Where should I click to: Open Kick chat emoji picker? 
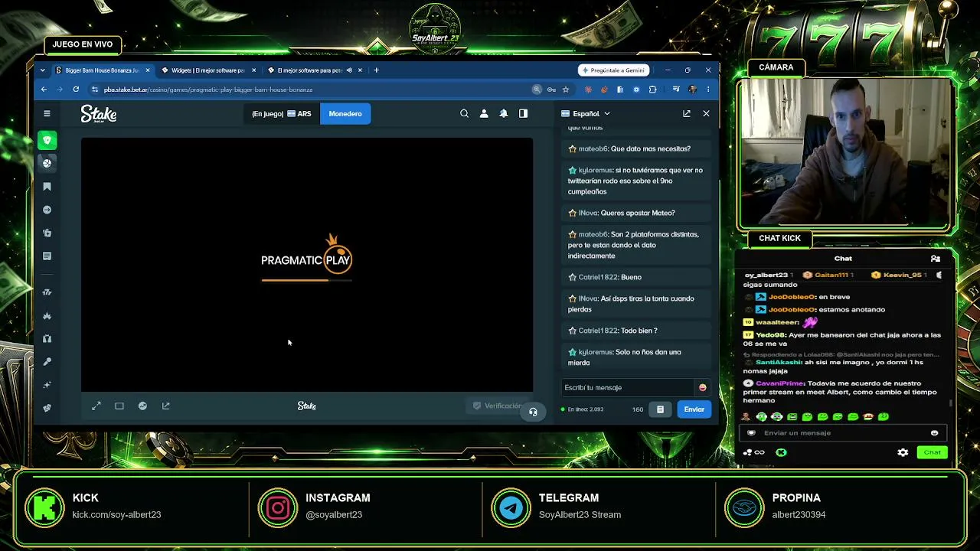click(934, 433)
